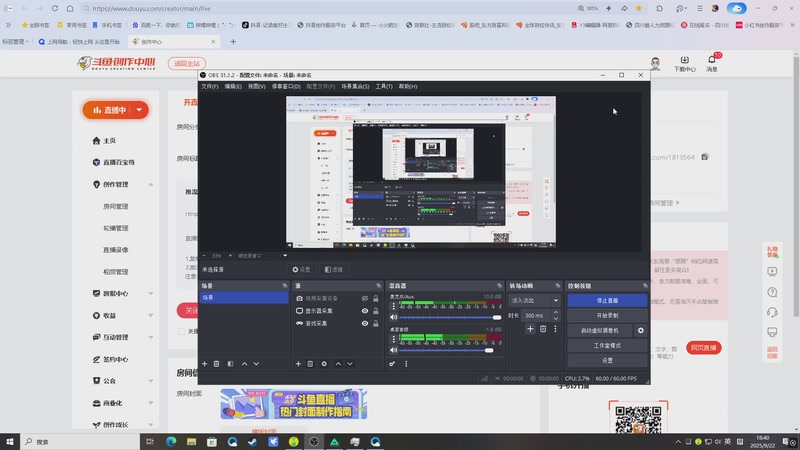Open the 文件(F) menu in OBS
The image size is (800, 450).
[210, 87]
